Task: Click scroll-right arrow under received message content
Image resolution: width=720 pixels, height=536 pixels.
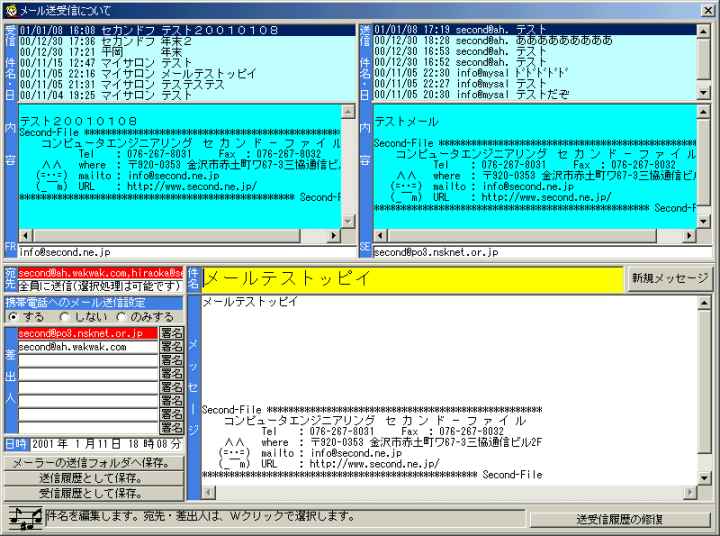Action: point(334,237)
